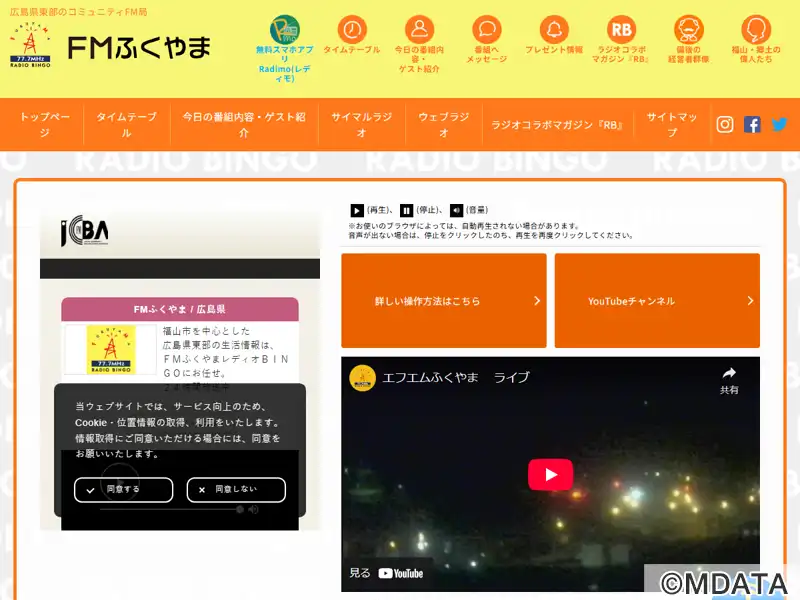Open サイマルラジオ nav item
Viewport: 800px width, 600px height.
[362, 124]
